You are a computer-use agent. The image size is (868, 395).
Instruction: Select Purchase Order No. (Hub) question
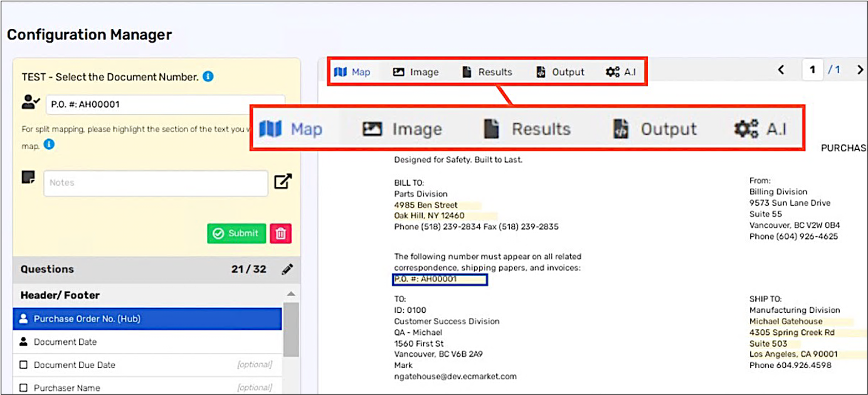tap(87, 319)
